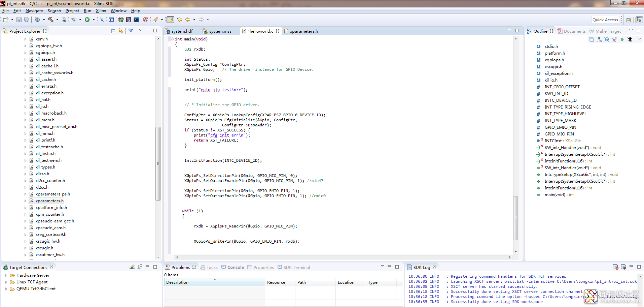Click the Resource column header in Problems
Viewport: 644px width, 307px height.
280,282
